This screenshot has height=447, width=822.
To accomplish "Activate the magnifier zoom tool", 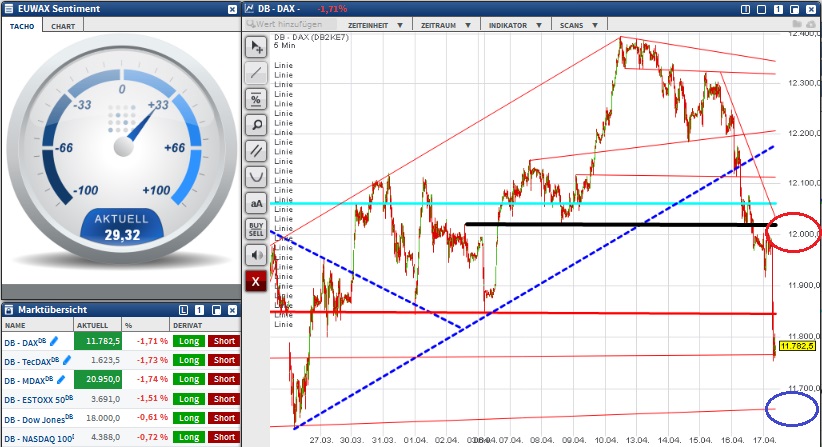I will (256, 125).
